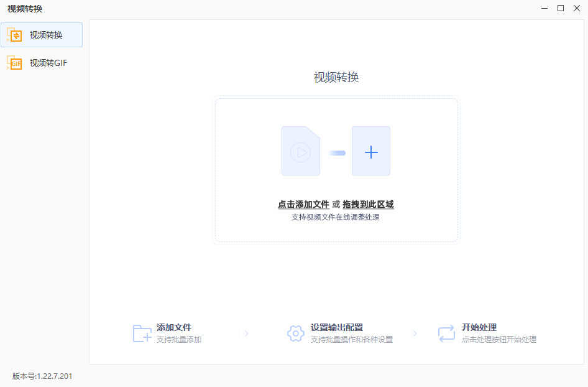Click the chevron arrow after 设置输出配置 step
Screen dimensions: 588x387
pos(415,333)
